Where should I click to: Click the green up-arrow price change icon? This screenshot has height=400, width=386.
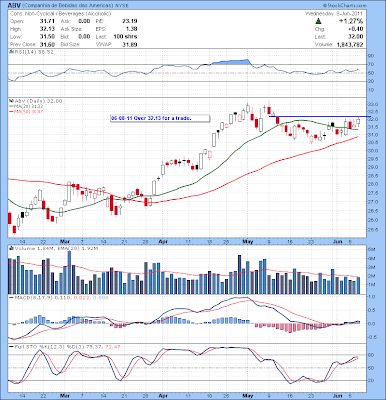[x=318, y=21]
